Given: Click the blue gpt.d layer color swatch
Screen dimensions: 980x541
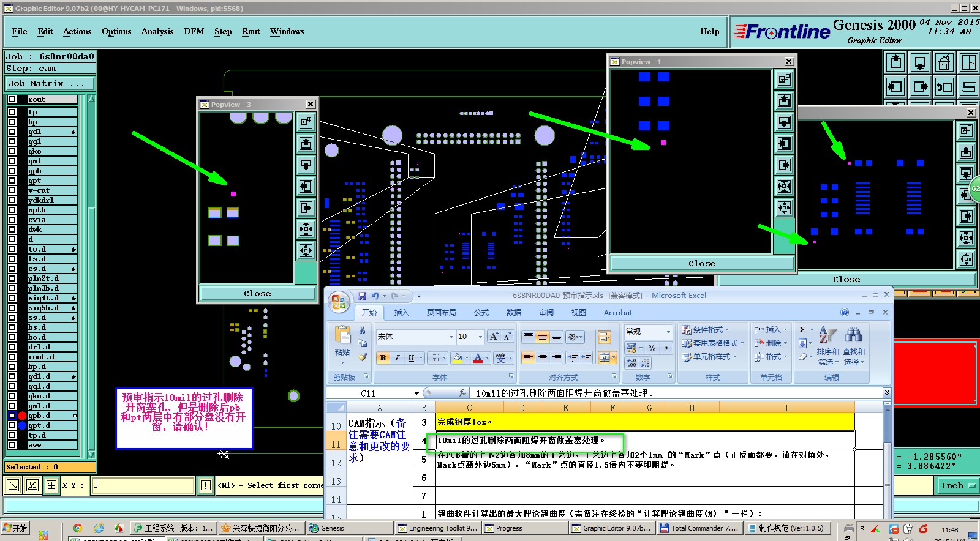Looking at the screenshot, I should pos(23,425).
